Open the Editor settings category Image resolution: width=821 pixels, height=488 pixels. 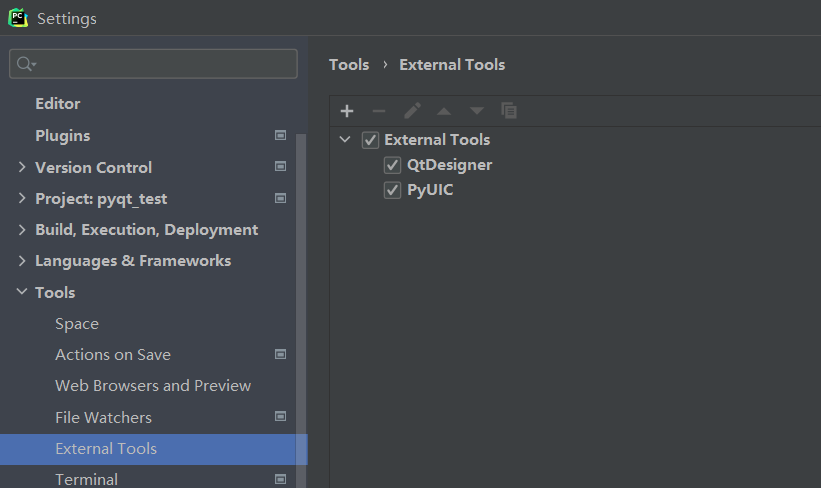pyautogui.click(x=57, y=103)
